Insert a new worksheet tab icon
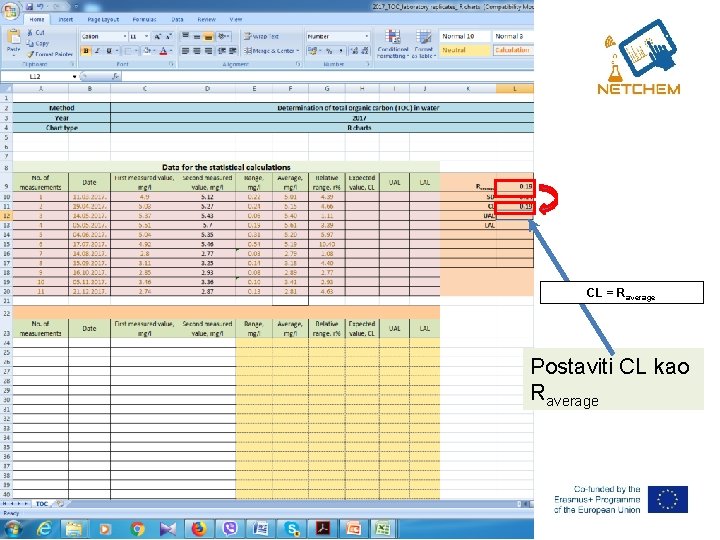The width and height of the screenshot is (720, 540). [60, 504]
